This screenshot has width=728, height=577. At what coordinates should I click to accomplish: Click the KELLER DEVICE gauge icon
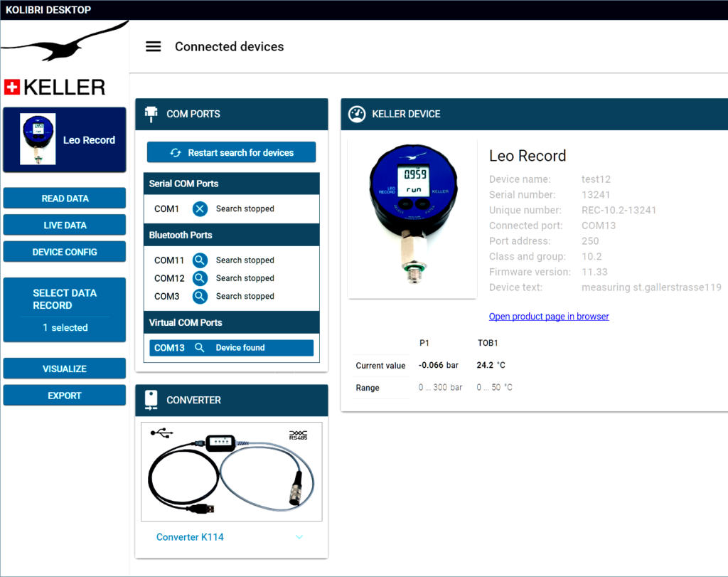click(x=357, y=115)
